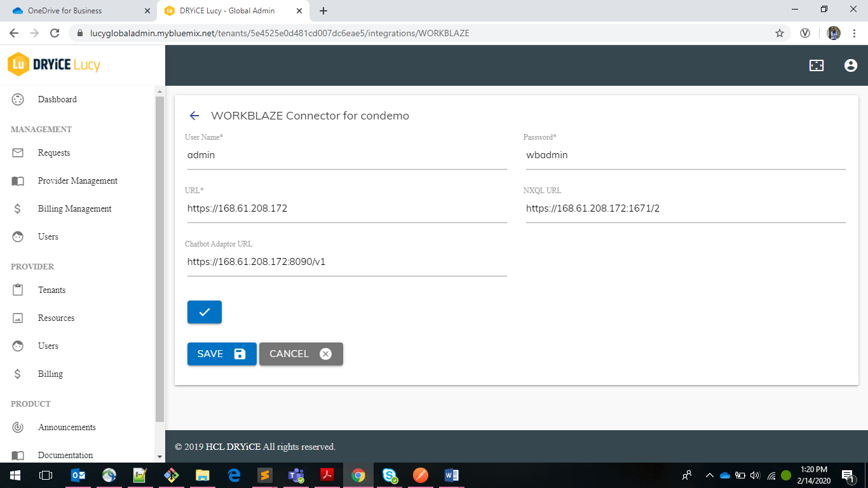This screenshot has width=868, height=488.
Task: Show hidden system tray icons chevron
Action: [710, 475]
